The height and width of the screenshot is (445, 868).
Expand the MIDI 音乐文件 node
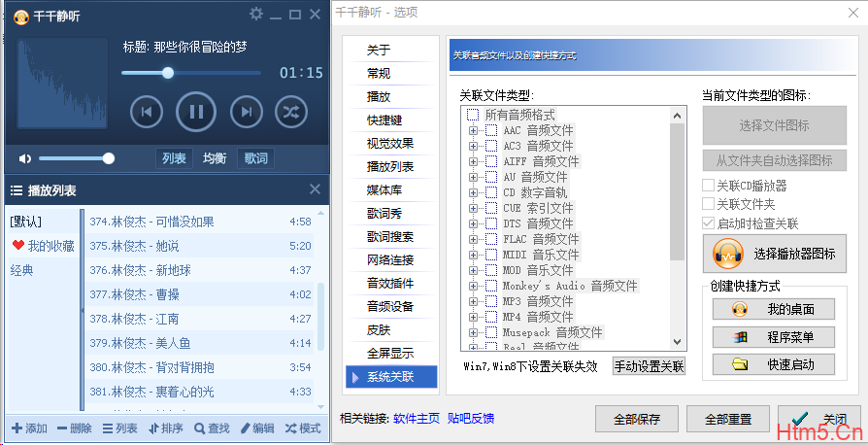pyautogui.click(x=473, y=255)
